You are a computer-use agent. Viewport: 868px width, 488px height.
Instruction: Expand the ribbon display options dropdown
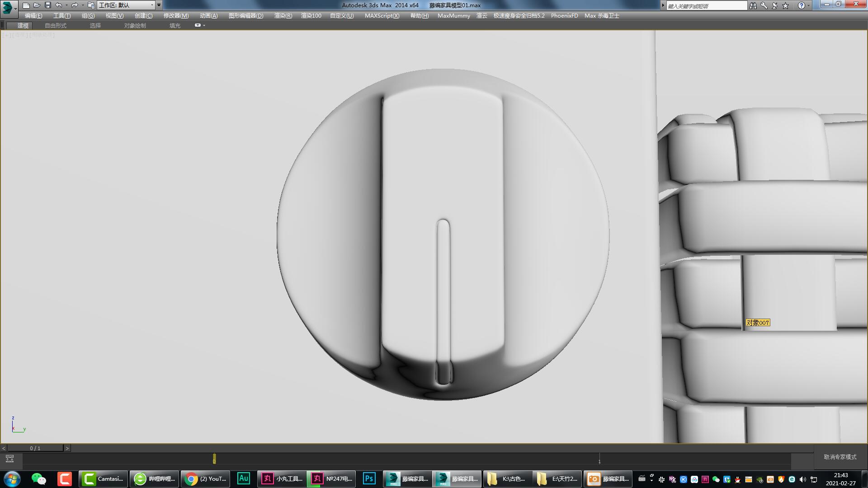pos(199,25)
